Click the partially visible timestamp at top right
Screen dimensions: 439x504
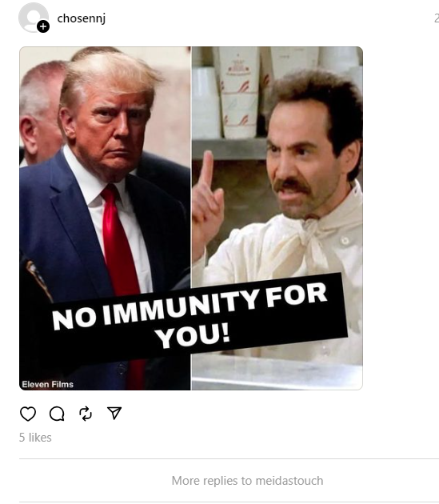click(x=437, y=18)
